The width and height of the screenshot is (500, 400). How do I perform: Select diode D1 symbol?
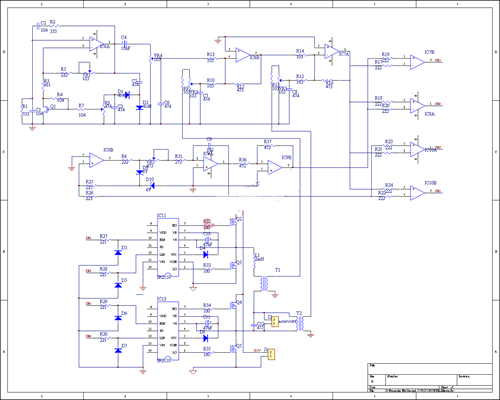[127, 95]
